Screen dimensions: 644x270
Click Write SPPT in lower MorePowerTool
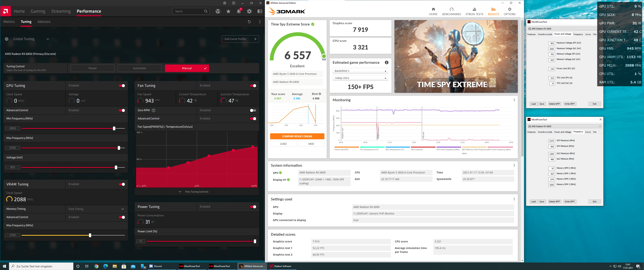point(569,202)
